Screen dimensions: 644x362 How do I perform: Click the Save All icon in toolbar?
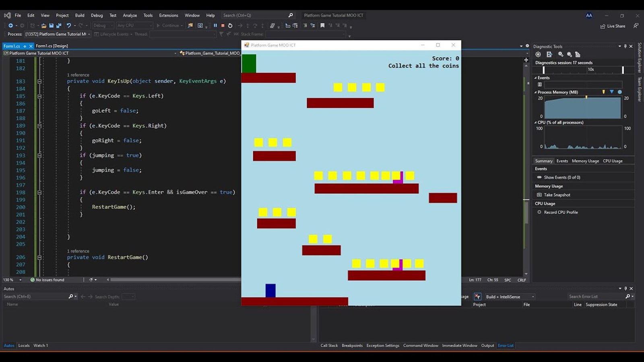tap(58, 25)
